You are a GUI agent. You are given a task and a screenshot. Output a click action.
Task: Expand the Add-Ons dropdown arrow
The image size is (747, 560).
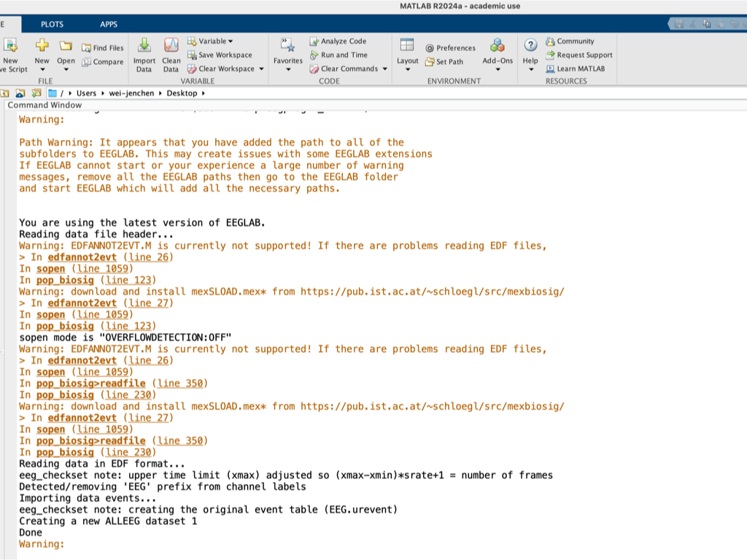tap(498, 70)
